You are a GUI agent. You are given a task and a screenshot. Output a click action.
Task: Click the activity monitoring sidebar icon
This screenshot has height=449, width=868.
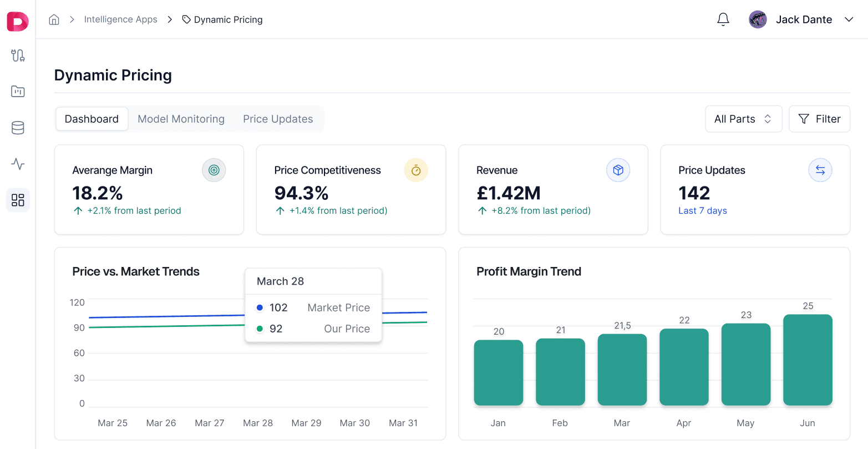click(x=18, y=164)
